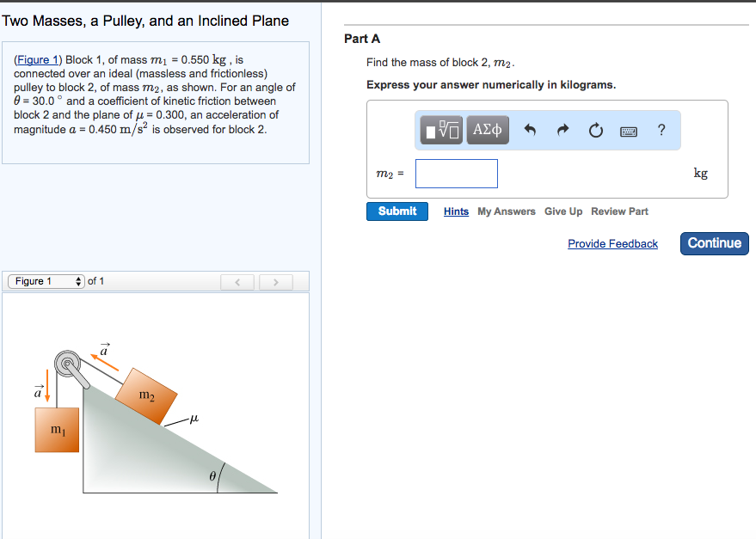Open the Hints link
The image size is (756, 539).
(456, 211)
